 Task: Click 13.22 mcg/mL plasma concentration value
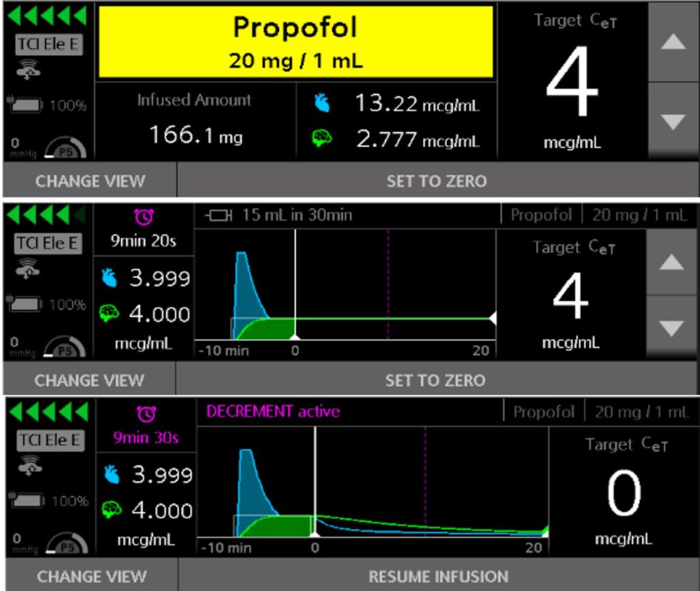pos(417,103)
